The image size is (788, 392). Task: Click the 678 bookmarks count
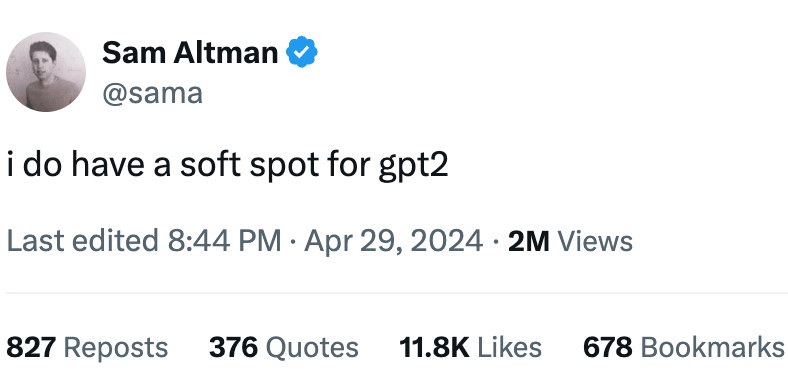pos(608,347)
